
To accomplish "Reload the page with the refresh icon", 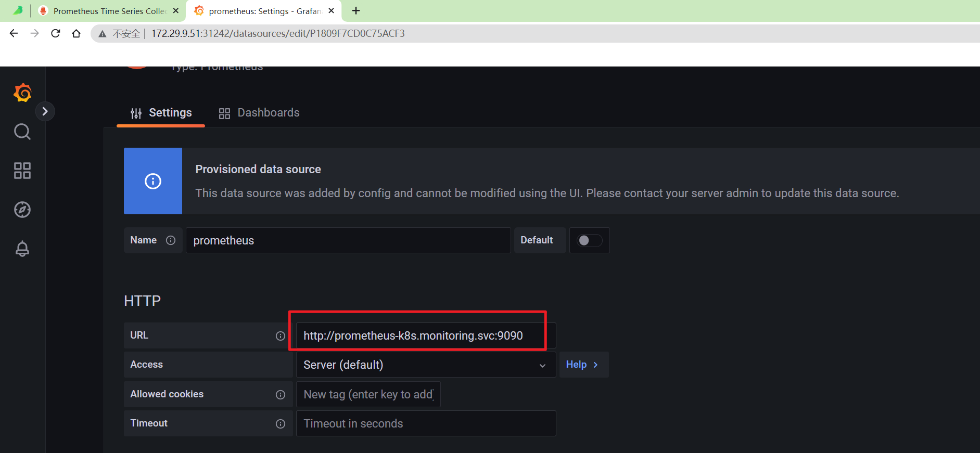I will (56, 33).
